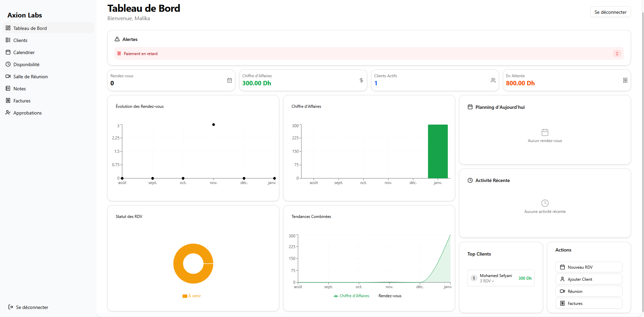Open the Calendrier section from sidebar
Image resolution: width=644 pixels, height=317 pixels.
[x=23, y=52]
